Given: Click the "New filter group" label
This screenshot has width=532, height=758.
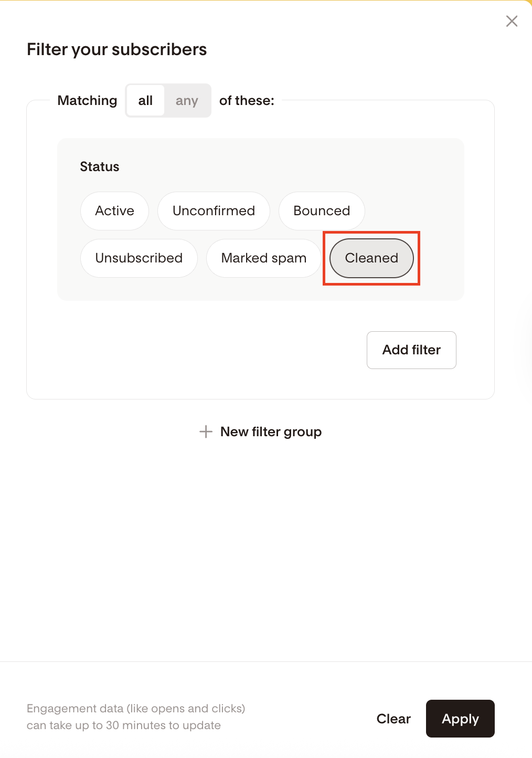Looking at the screenshot, I should (x=271, y=431).
